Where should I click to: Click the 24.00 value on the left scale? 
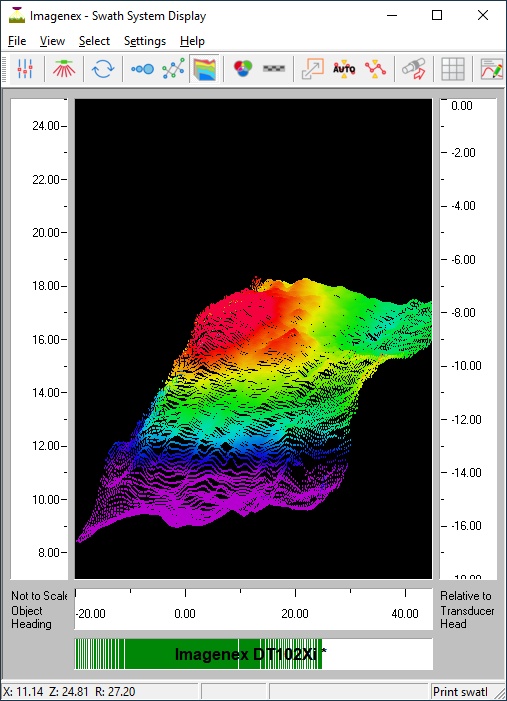point(46,126)
